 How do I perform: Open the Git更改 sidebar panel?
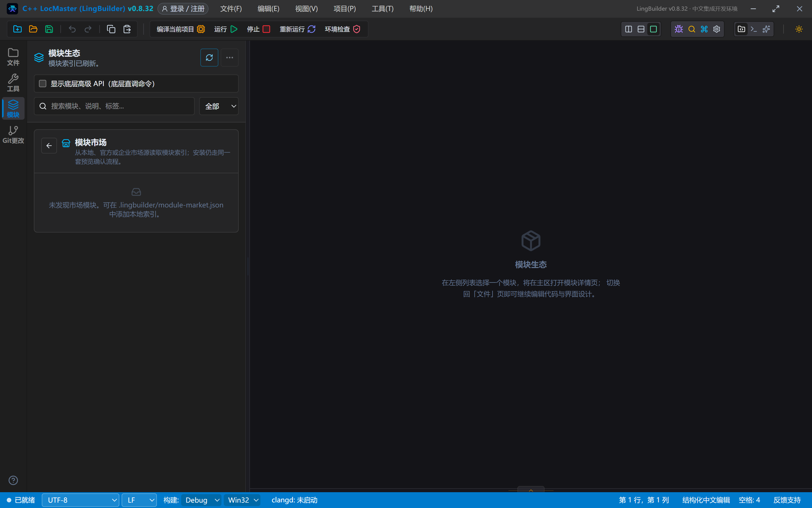tap(13, 134)
